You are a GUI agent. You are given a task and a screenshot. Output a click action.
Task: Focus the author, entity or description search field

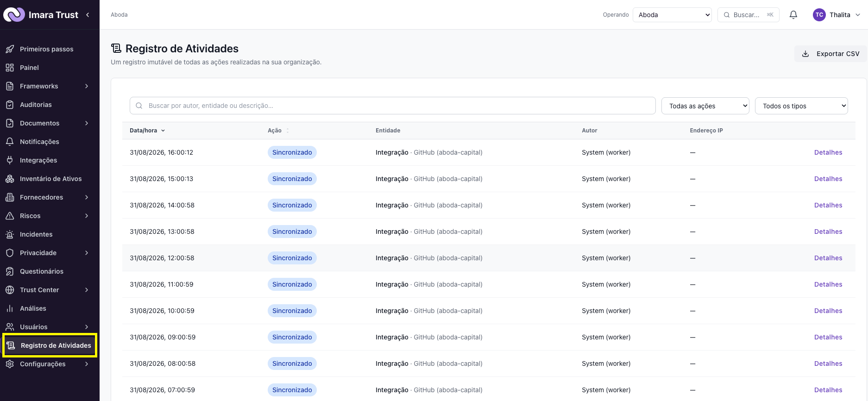click(x=393, y=106)
